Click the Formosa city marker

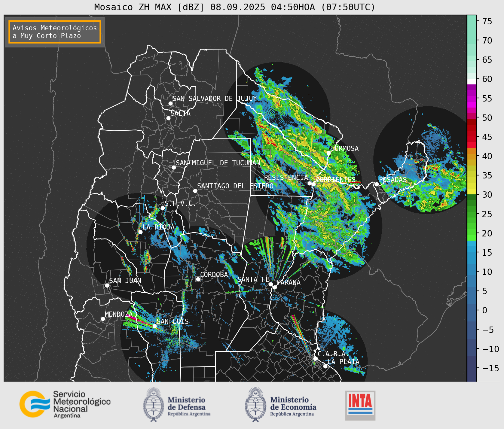[x=329, y=153]
